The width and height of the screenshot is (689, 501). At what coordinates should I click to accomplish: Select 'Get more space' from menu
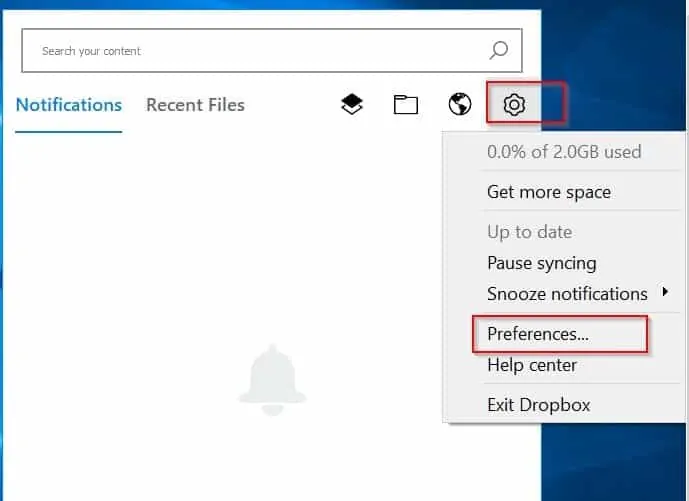click(x=548, y=192)
